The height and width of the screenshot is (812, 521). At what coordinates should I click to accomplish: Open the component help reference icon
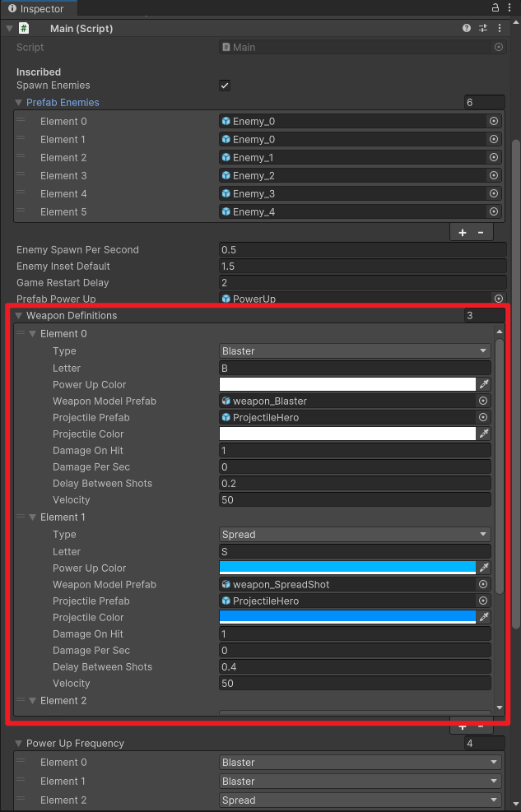[x=468, y=28]
